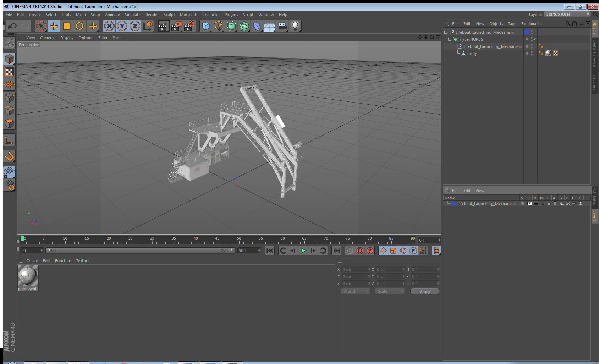Click the X position 0 cm field
This screenshot has height=364, width=599.
(356, 269)
